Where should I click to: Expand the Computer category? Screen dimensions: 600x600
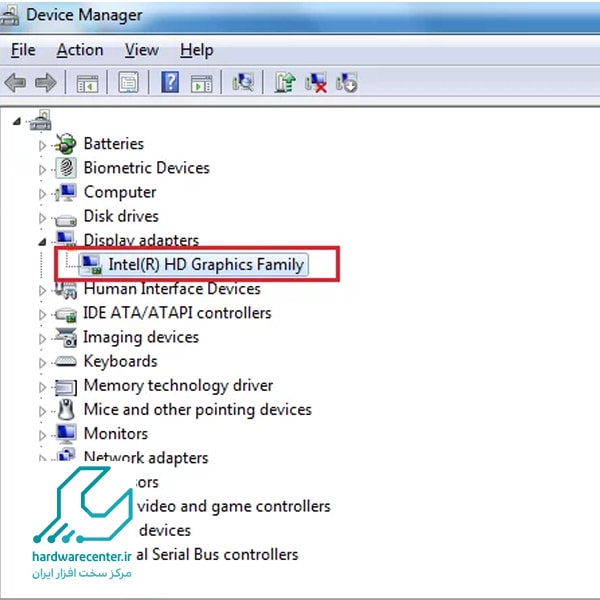42,194
